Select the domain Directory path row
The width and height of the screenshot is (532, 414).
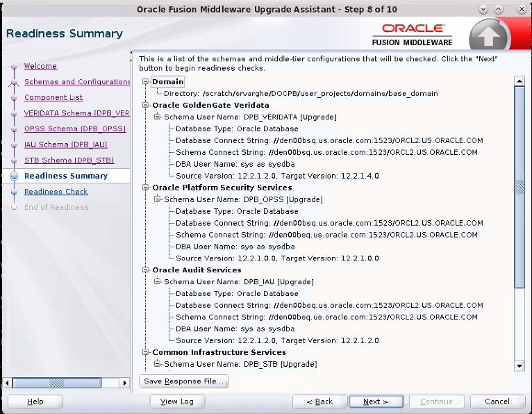click(301, 93)
